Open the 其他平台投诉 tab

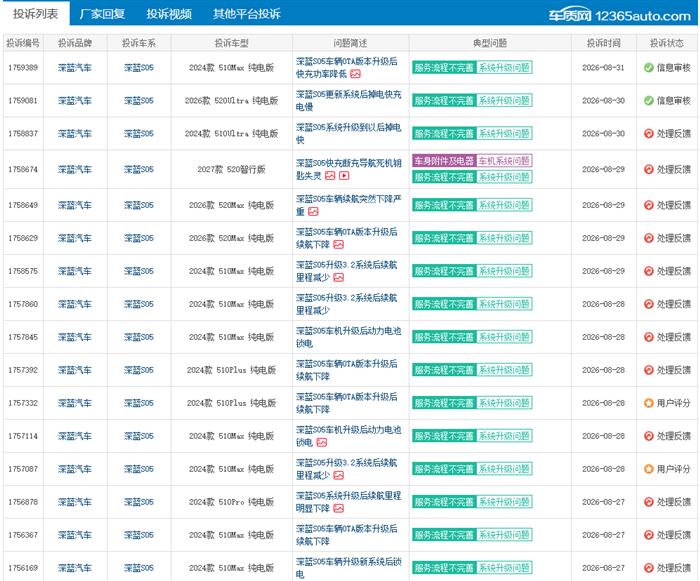click(x=247, y=14)
